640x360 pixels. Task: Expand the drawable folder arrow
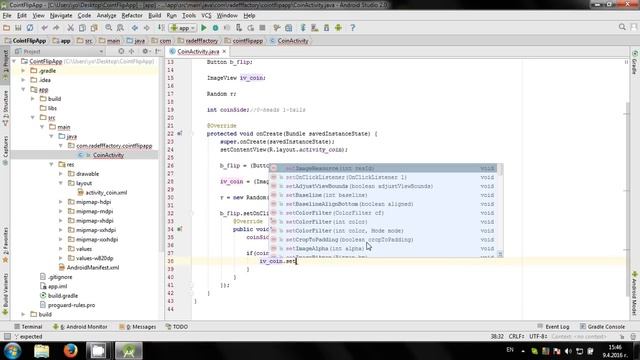[x=61, y=174]
